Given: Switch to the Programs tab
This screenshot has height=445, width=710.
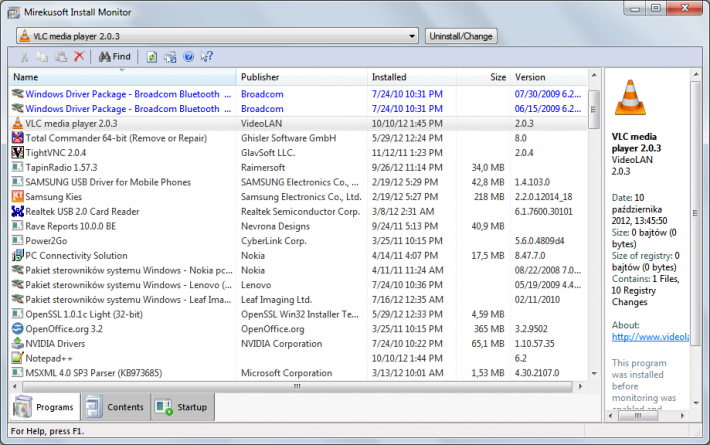Looking at the screenshot, I should point(44,407).
